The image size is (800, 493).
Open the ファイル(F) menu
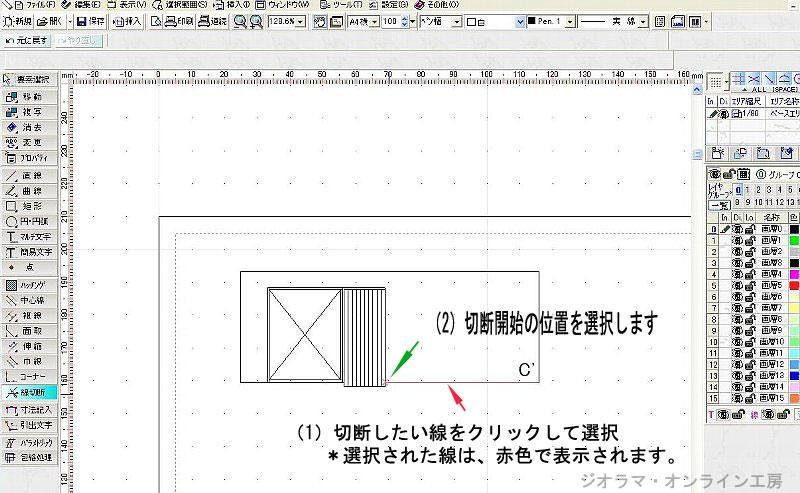[36, 5]
